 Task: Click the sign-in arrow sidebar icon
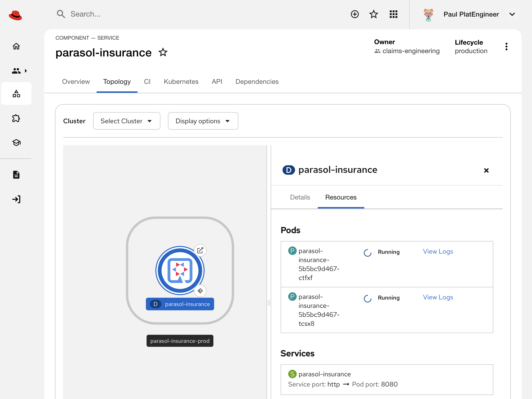[x=16, y=199]
